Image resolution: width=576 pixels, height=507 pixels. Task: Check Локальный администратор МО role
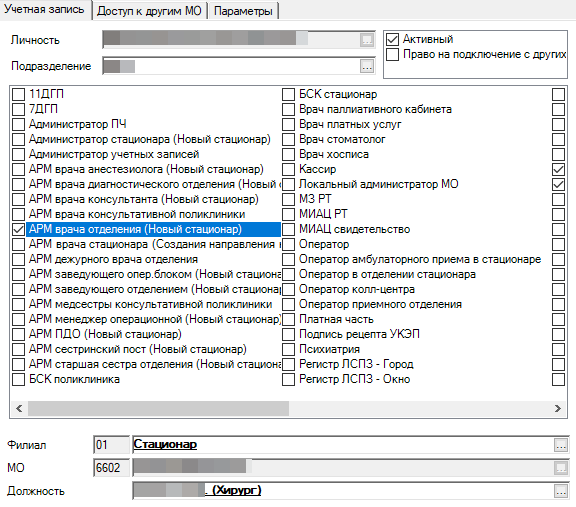coord(288,184)
